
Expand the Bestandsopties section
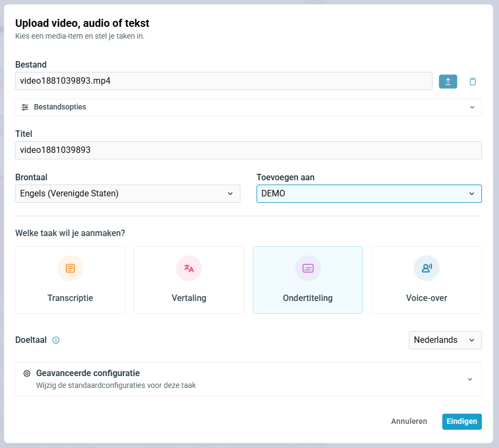(472, 107)
